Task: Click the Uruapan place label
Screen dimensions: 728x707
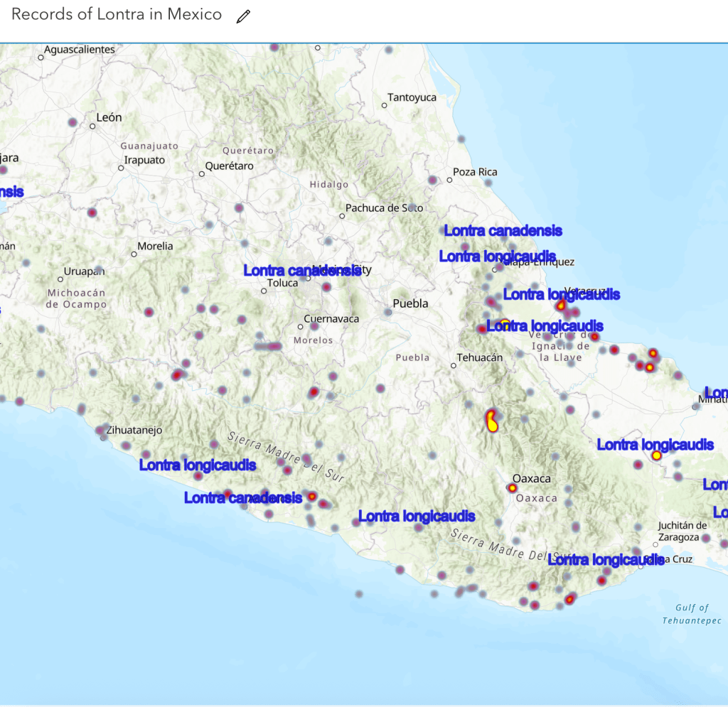Action: [84, 271]
